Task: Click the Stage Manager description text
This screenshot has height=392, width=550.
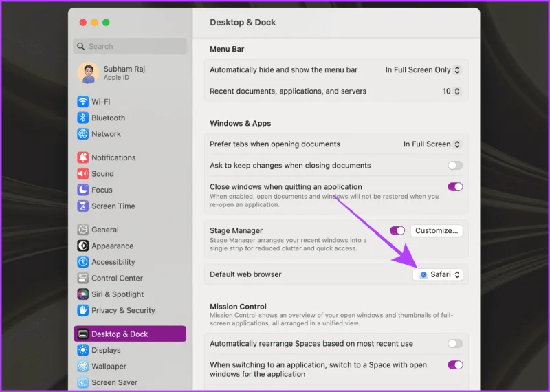Action: point(288,244)
